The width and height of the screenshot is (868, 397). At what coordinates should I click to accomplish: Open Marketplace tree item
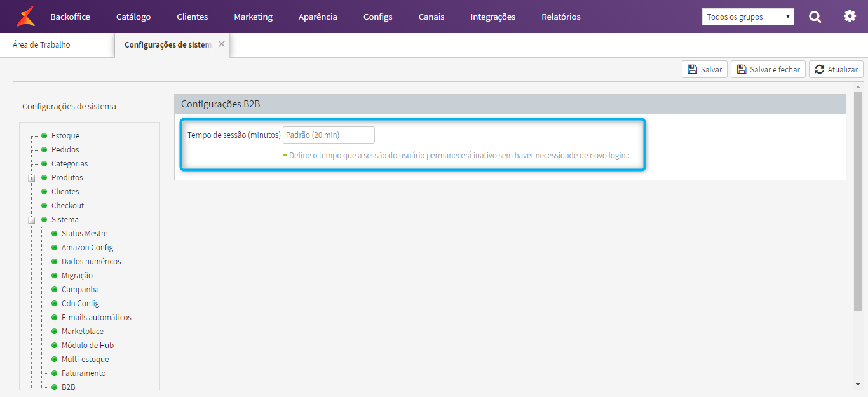click(83, 331)
